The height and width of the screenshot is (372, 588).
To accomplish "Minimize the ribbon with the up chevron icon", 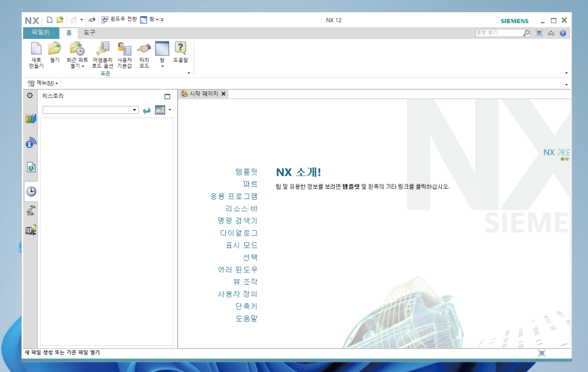I will pyautogui.click(x=551, y=33).
